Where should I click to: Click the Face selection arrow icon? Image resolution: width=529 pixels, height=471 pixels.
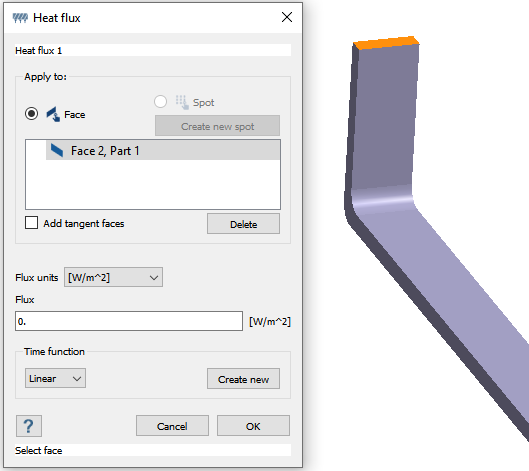53,114
